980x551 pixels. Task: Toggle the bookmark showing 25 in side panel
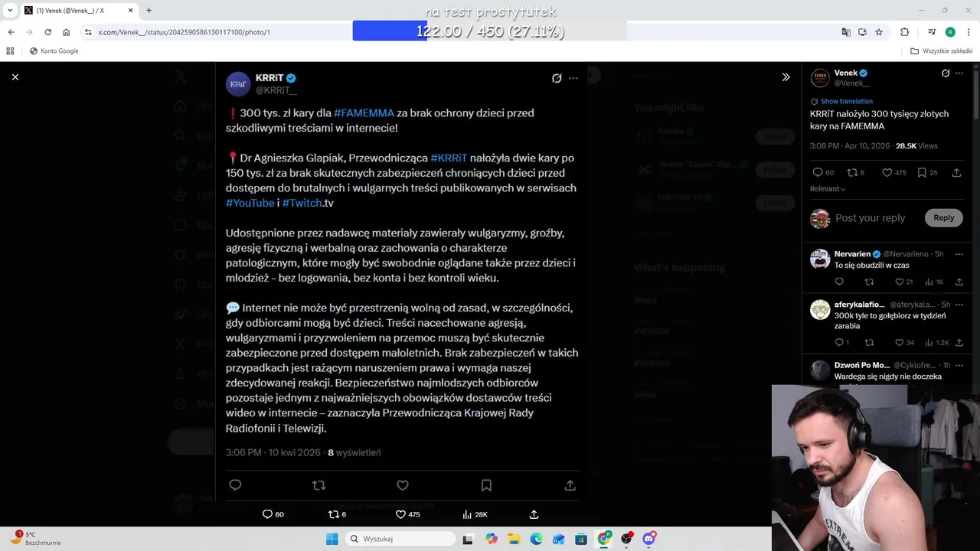tap(922, 173)
